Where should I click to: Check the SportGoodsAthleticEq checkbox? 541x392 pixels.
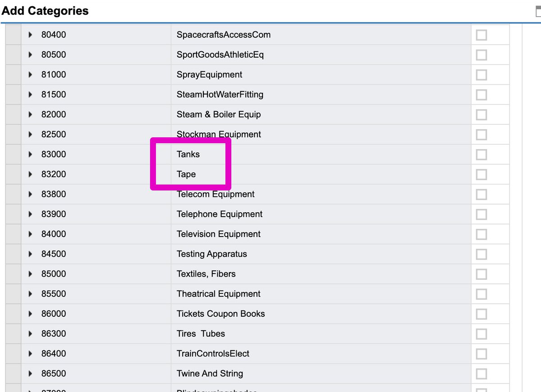coord(481,55)
